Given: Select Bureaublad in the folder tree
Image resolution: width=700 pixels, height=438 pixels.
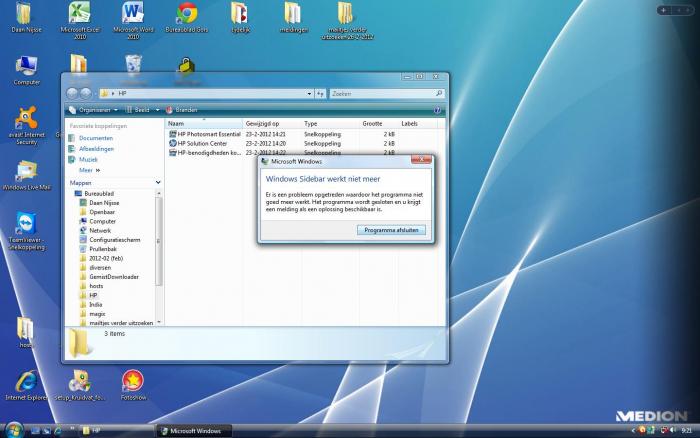Looking at the screenshot, I should coord(94,193).
